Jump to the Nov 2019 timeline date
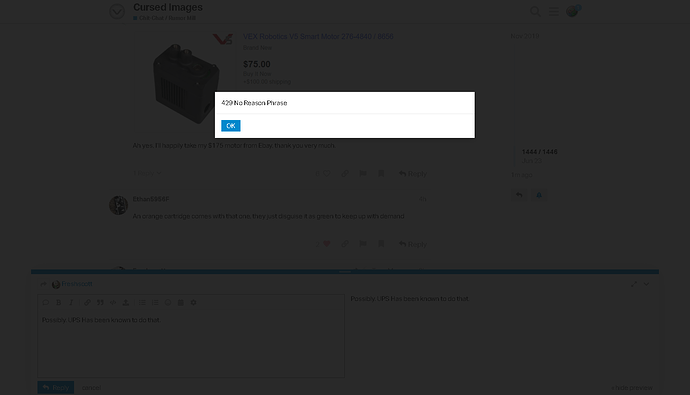This screenshot has width=690, height=395. click(x=525, y=36)
